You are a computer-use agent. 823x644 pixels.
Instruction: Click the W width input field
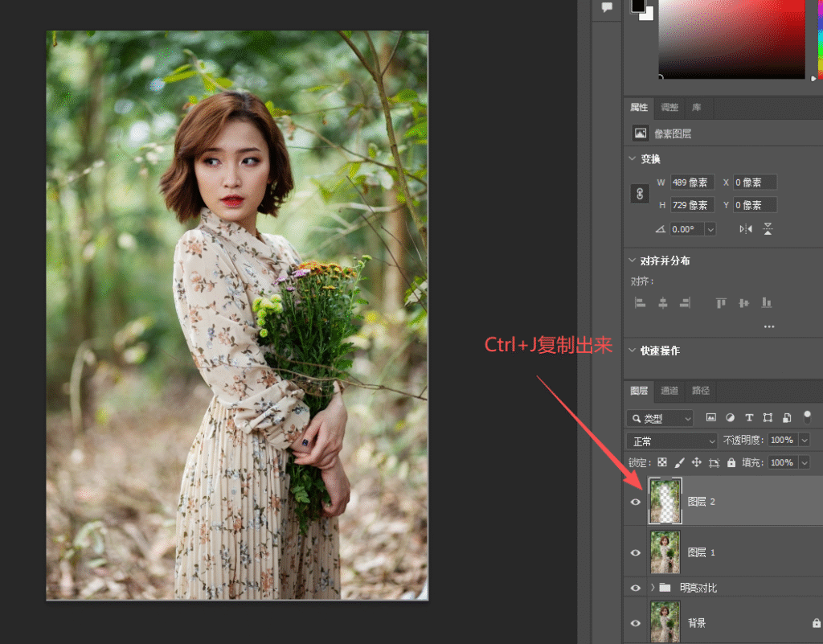click(x=692, y=183)
